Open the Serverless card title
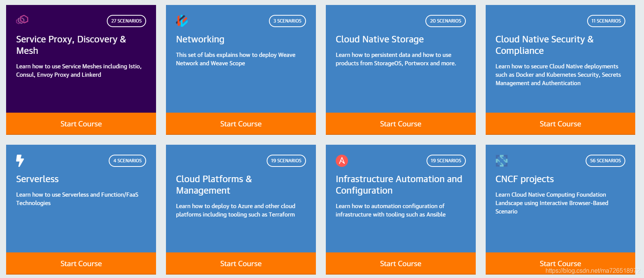Screen dimensions: 644x278 37,179
